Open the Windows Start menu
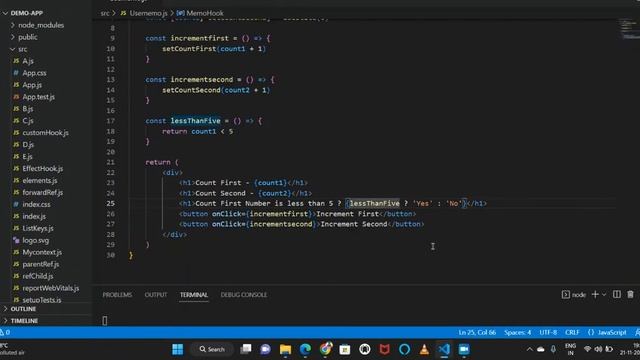 click(x=178, y=349)
